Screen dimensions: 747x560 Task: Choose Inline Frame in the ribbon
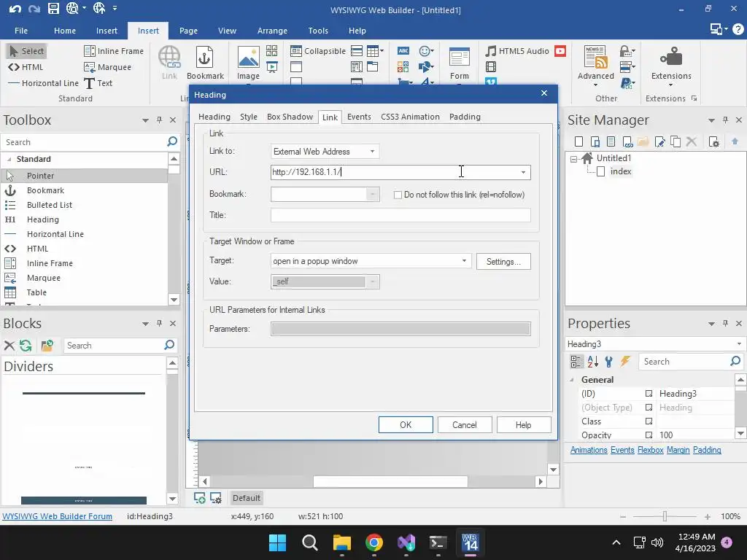tap(114, 51)
